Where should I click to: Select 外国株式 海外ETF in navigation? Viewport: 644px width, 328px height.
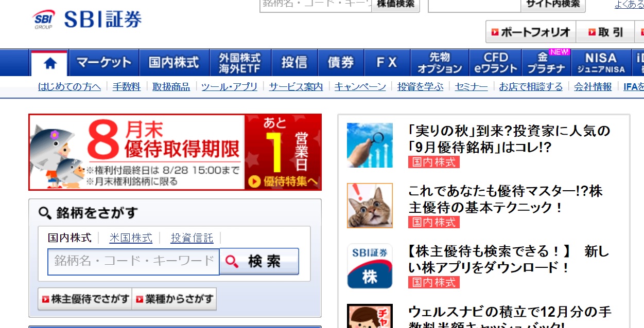point(240,63)
